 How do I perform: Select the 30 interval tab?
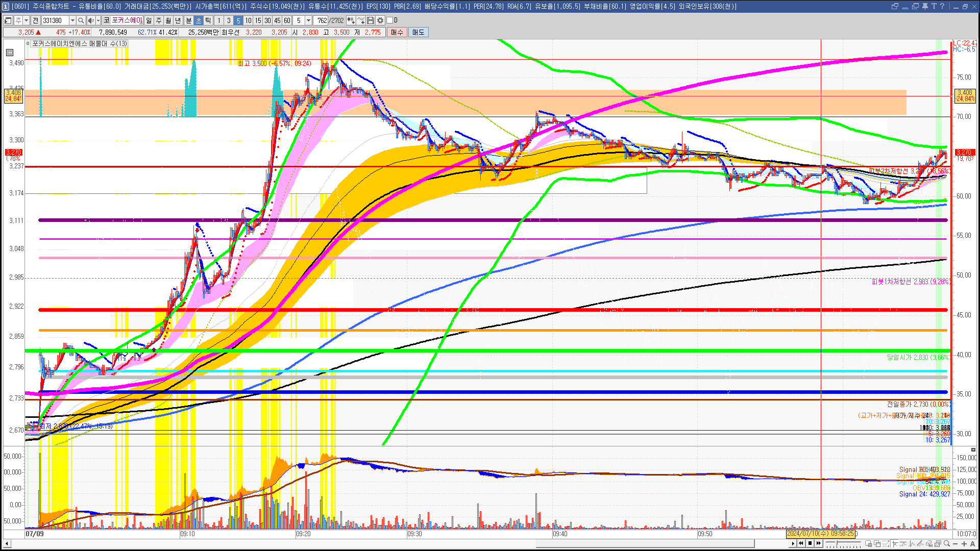coord(267,20)
